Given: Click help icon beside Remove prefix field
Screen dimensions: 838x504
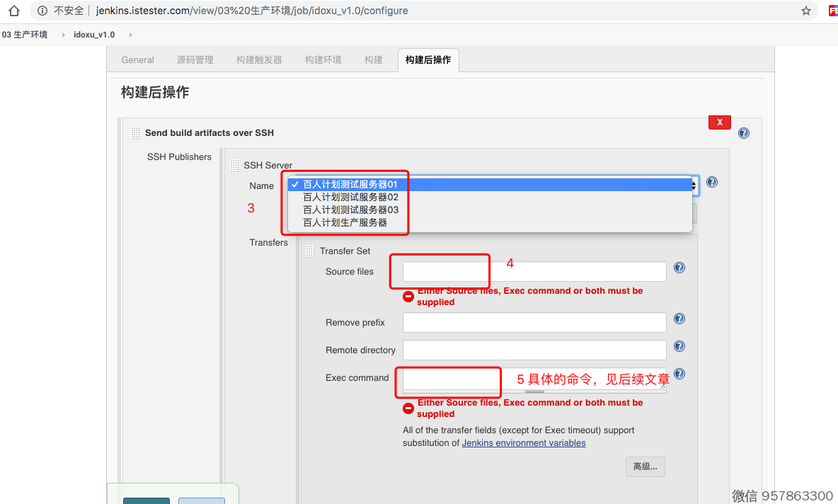Looking at the screenshot, I should point(679,319).
